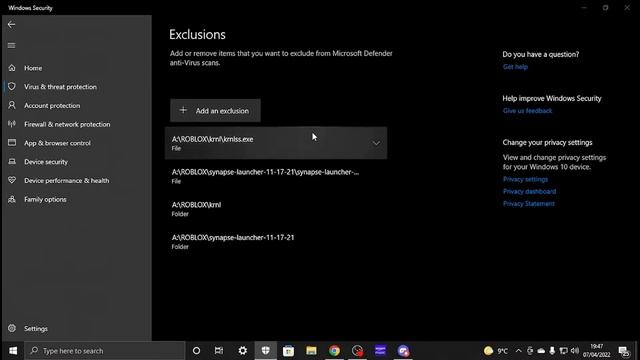Image resolution: width=640 pixels, height=360 pixels.
Task: Open the hamburger navigation menu
Action: click(11, 45)
